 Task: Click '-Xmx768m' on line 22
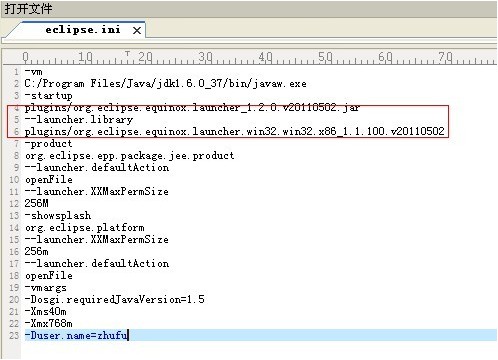point(49,323)
